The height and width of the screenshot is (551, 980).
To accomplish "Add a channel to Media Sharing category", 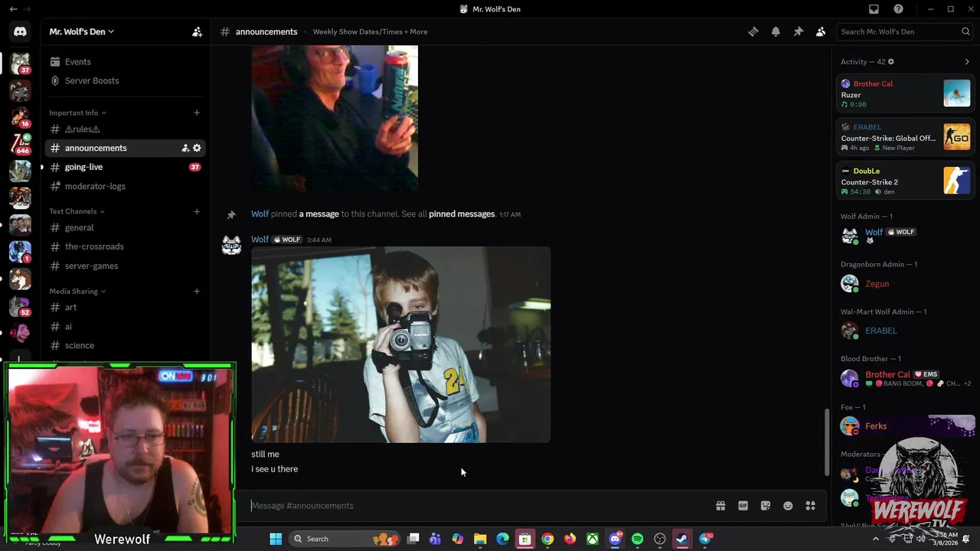I will (197, 291).
